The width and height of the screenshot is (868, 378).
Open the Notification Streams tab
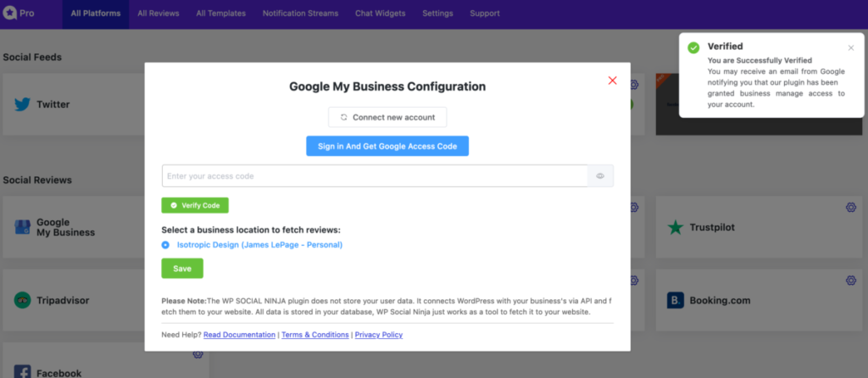click(x=301, y=14)
